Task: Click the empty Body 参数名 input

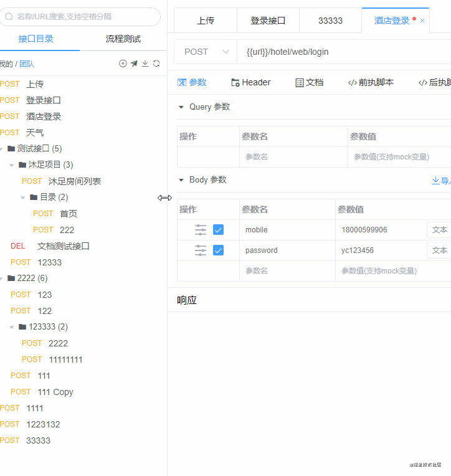Action: click(x=287, y=271)
